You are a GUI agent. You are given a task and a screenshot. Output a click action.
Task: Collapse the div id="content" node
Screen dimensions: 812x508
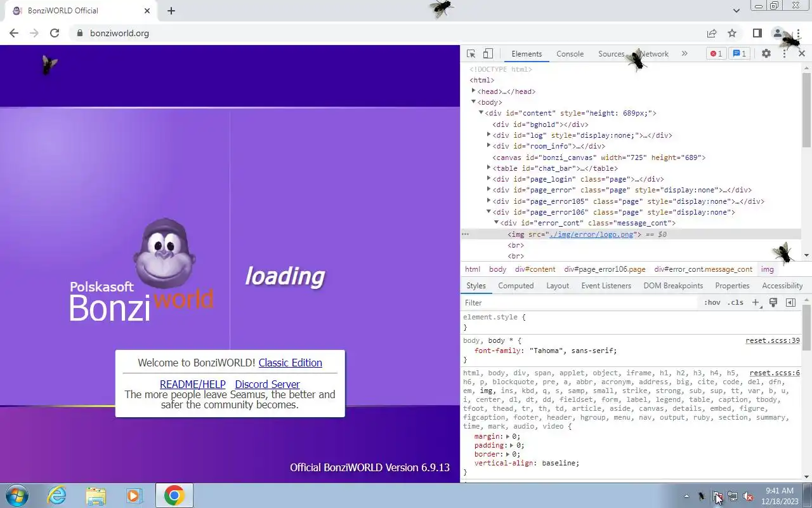click(x=481, y=113)
